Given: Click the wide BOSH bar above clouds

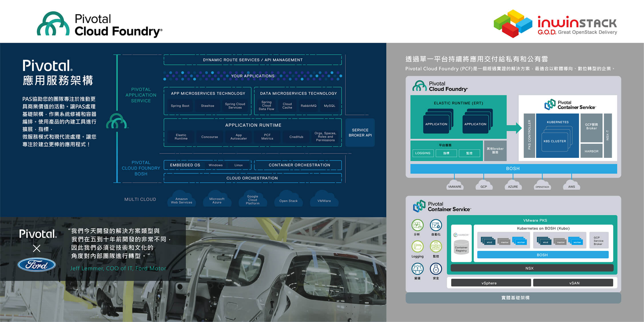Looking at the screenshot, I should point(514,168).
